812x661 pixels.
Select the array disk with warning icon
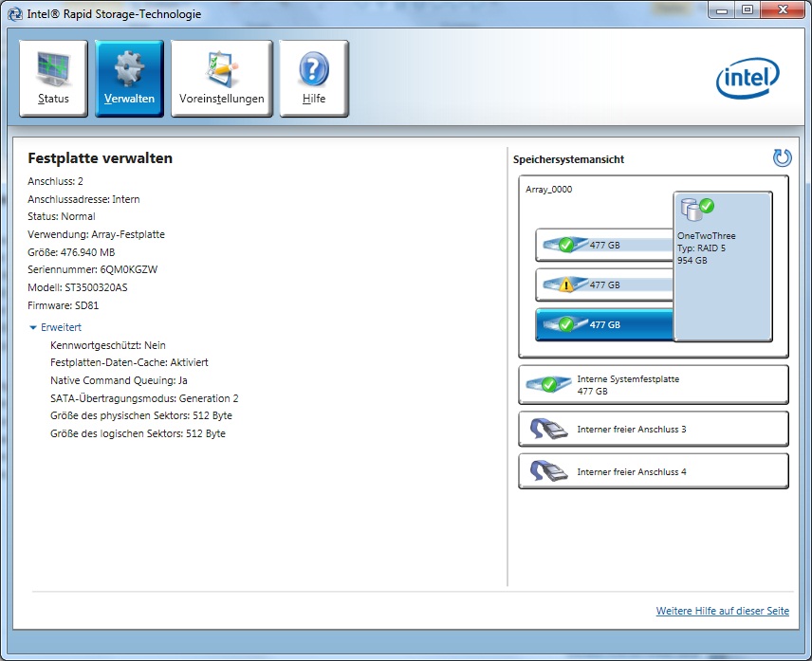[604, 285]
